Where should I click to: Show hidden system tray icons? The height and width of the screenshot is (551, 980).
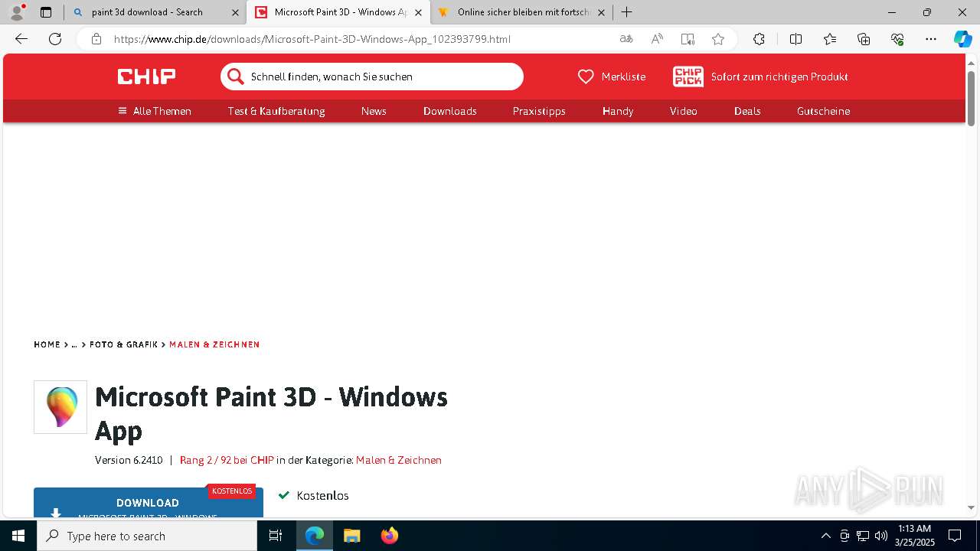(x=825, y=536)
